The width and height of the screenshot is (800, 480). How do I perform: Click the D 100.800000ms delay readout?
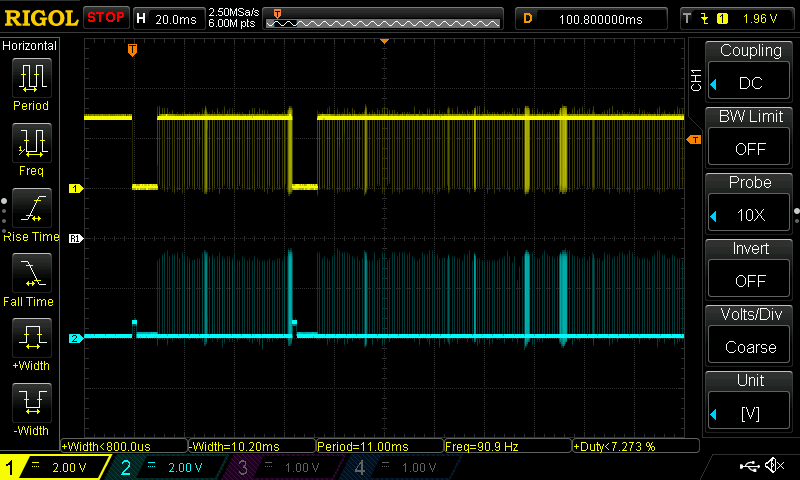point(591,19)
